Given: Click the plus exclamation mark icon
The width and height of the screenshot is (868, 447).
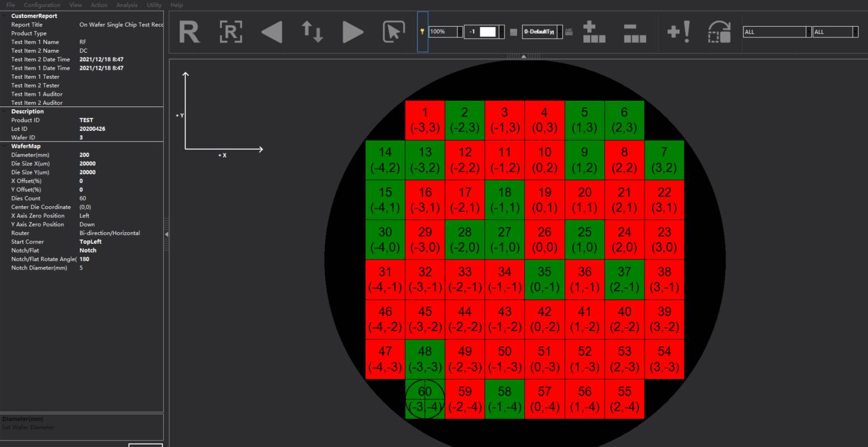Looking at the screenshot, I should [x=679, y=32].
